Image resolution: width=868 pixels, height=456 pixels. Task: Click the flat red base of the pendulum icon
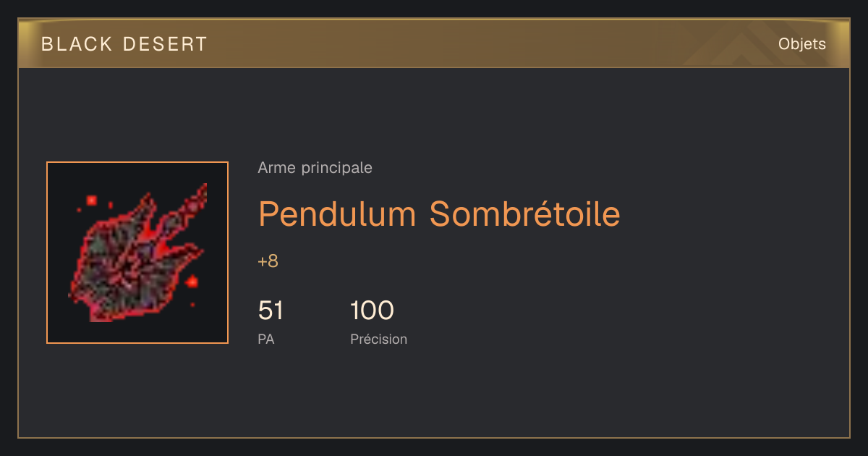101,315
